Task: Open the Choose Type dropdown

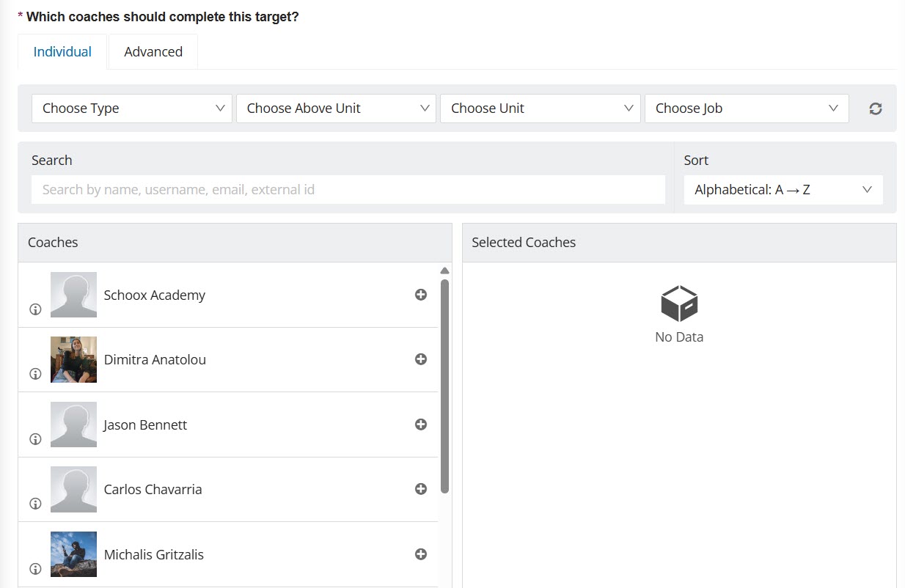Action: pyautogui.click(x=132, y=109)
